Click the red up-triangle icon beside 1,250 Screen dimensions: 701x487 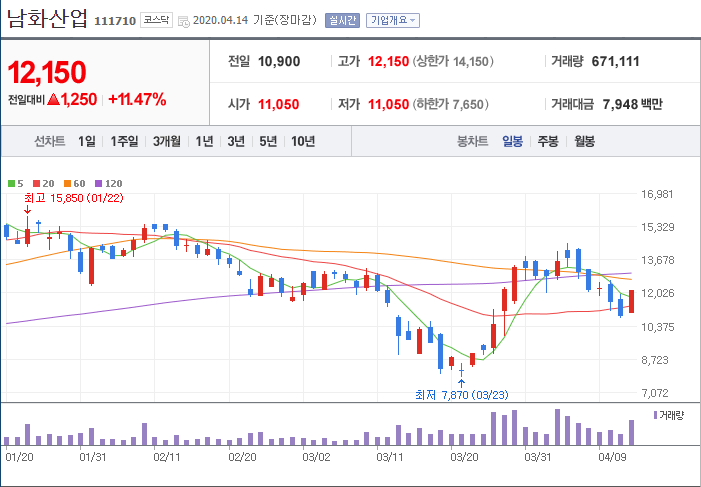[54, 99]
